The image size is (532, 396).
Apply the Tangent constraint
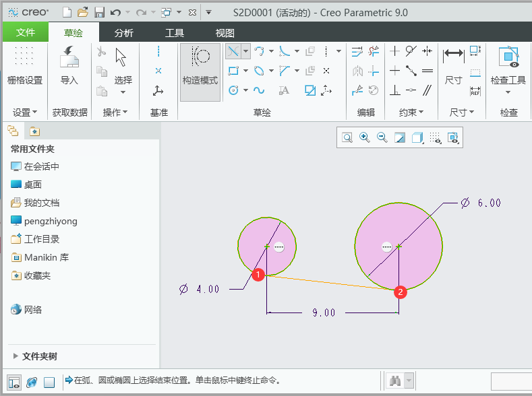click(411, 51)
